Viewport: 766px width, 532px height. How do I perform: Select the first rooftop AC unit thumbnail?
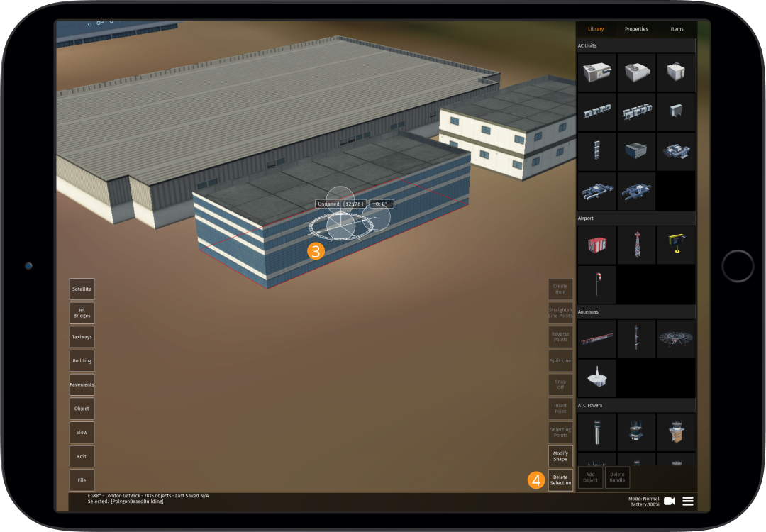pos(596,72)
